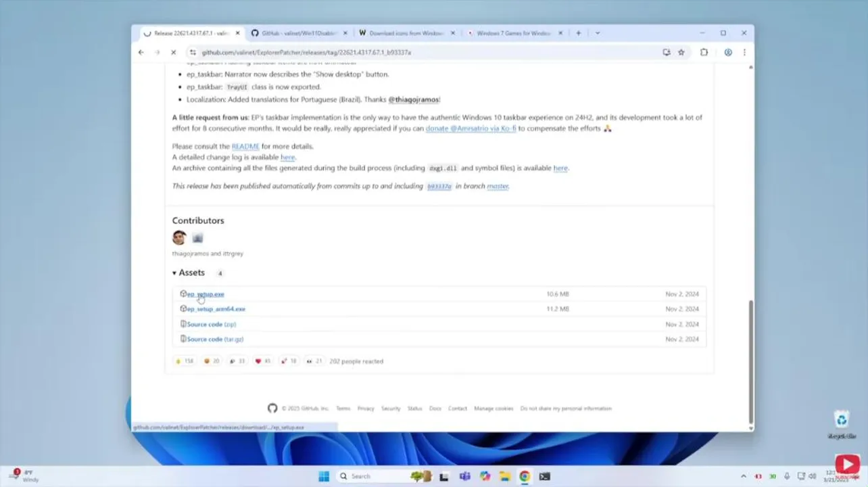The image size is (868, 487).
Task: Download Source code (tar.gz)
Action: tap(215, 339)
